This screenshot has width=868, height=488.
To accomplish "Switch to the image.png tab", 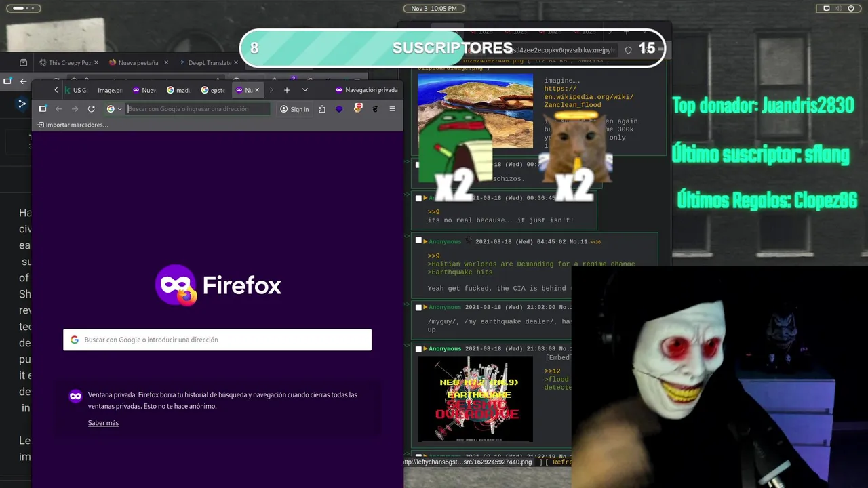I will coord(109,90).
